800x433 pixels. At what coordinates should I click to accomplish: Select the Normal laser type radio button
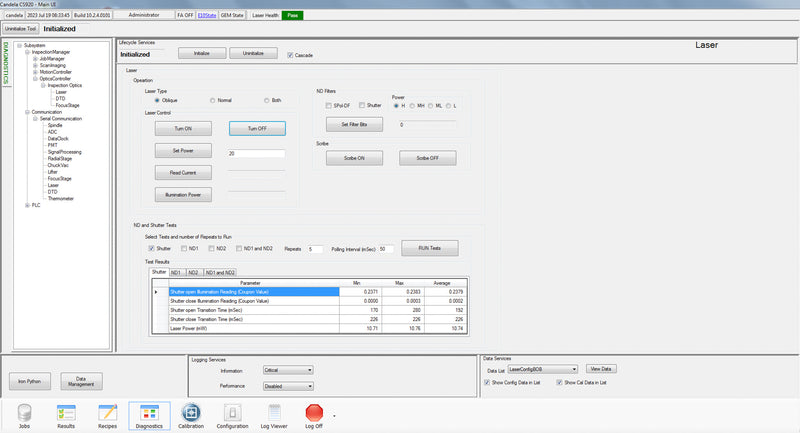pyautogui.click(x=213, y=100)
